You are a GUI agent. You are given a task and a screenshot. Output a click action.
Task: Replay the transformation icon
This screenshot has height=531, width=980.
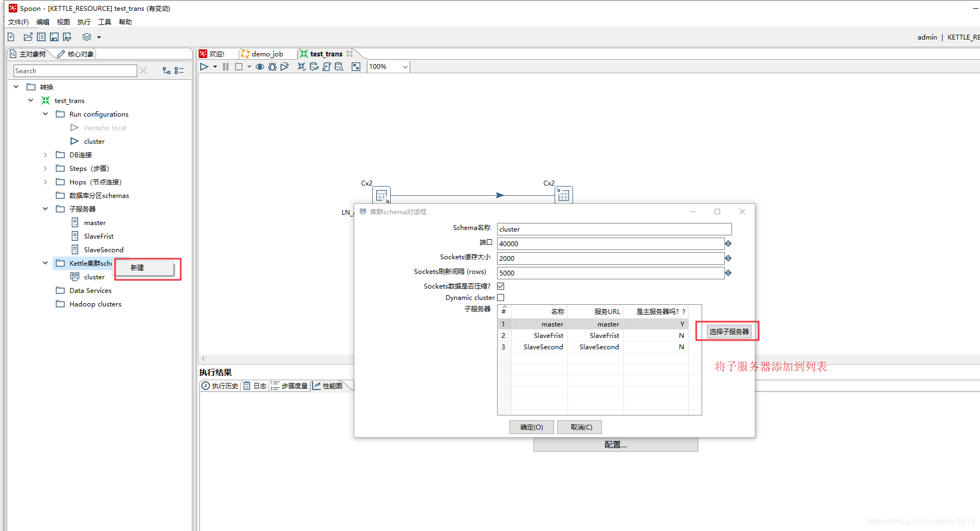(x=285, y=67)
